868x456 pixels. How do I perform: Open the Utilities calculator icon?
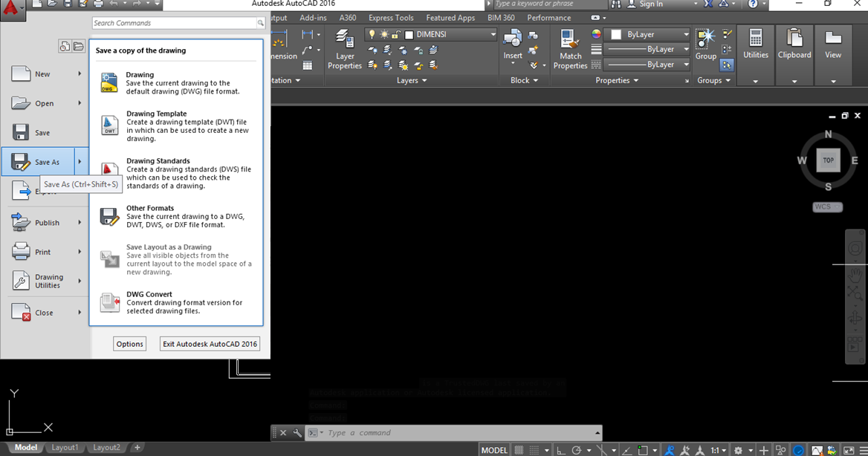point(756,38)
